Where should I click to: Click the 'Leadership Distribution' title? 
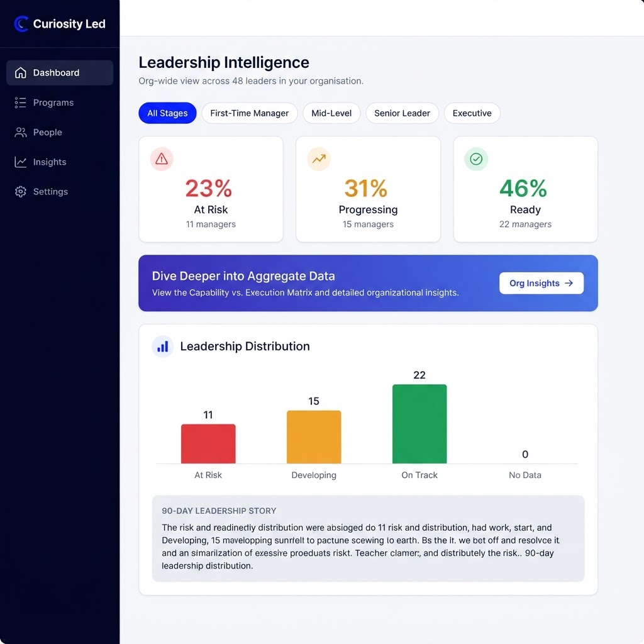[x=245, y=347]
